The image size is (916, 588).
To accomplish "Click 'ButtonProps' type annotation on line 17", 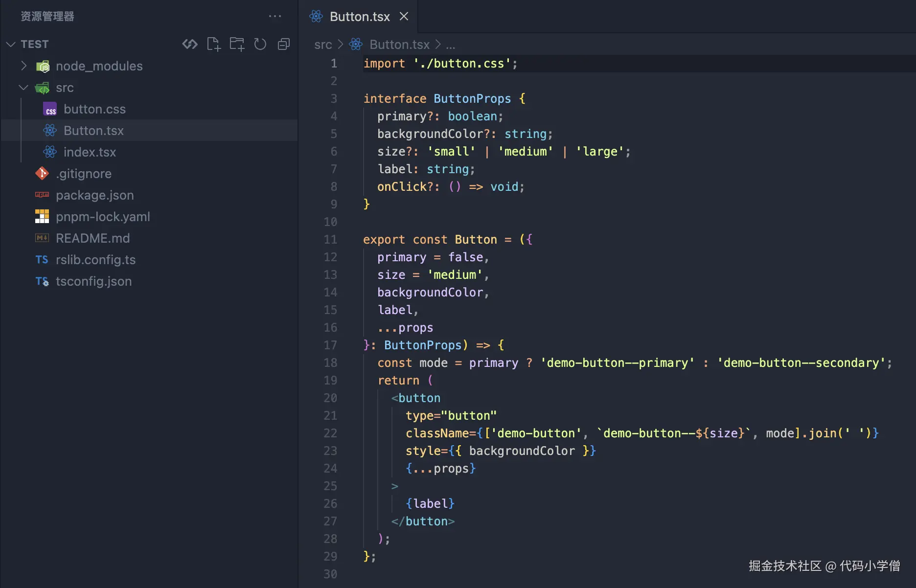I will point(423,345).
